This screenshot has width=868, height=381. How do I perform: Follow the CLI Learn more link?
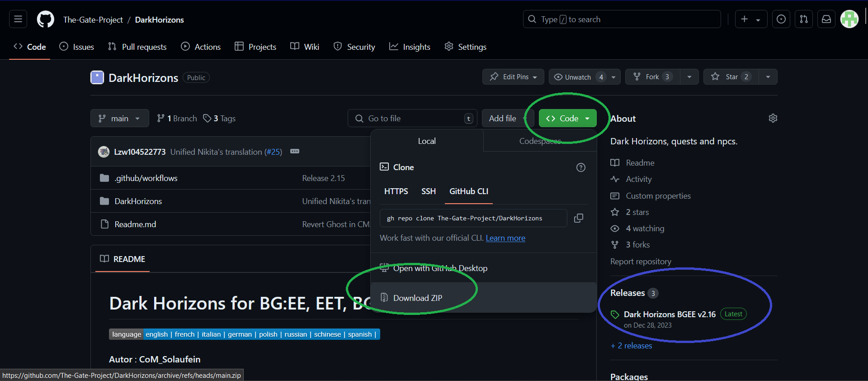(x=505, y=238)
